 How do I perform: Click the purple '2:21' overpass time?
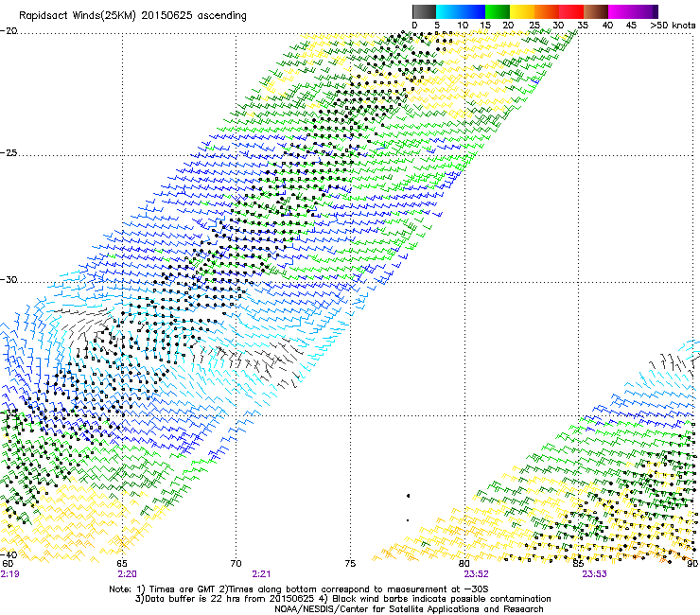261,574
